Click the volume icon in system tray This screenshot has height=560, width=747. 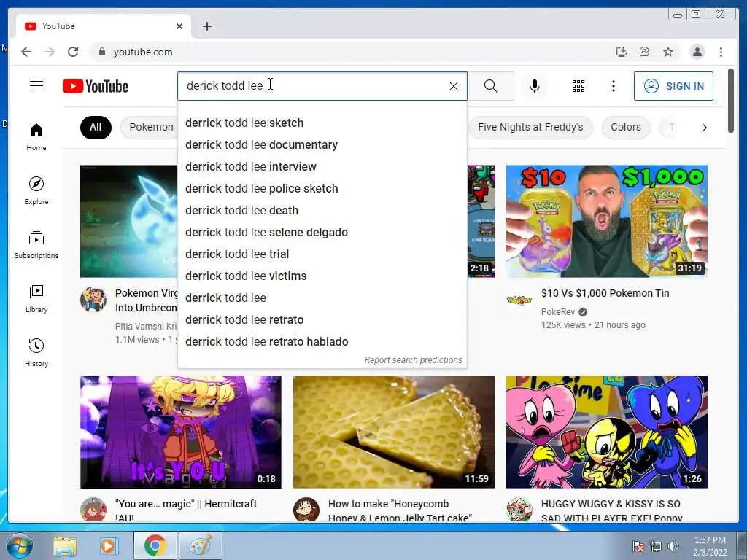coord(673,546)
